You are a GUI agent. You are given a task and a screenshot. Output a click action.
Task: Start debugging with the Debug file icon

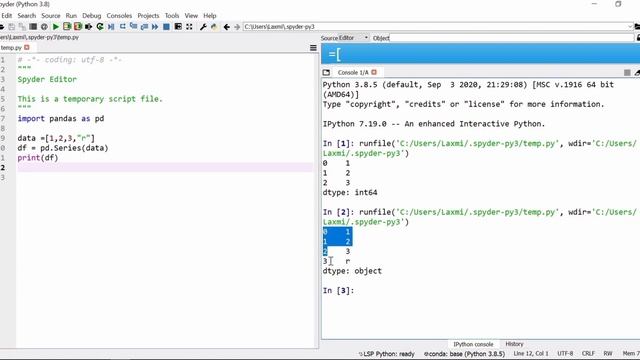(111, 27)
